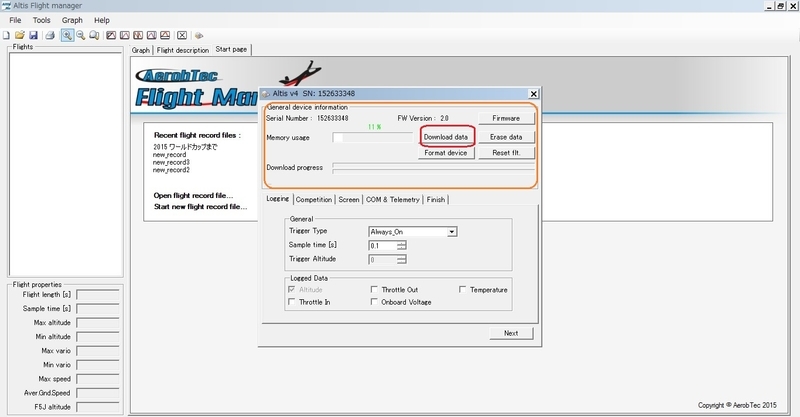Enable Temperature logging checkbox

462,289
